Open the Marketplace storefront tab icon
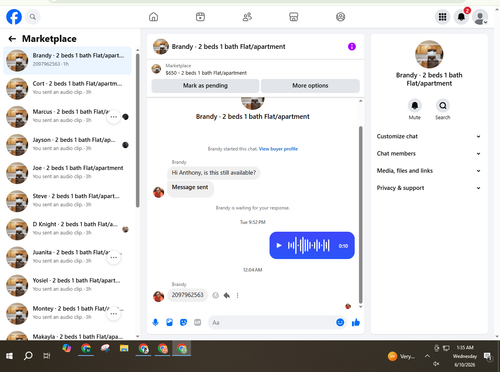500x372 pixels. coord(294,17)
